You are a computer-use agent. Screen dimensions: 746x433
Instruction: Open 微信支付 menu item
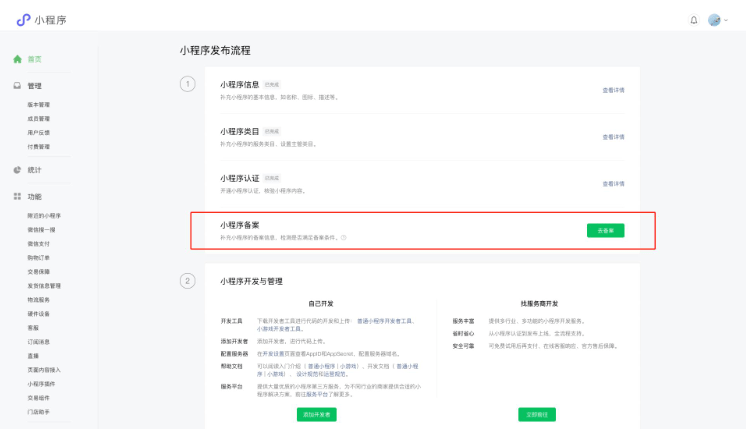click(39, 243)
